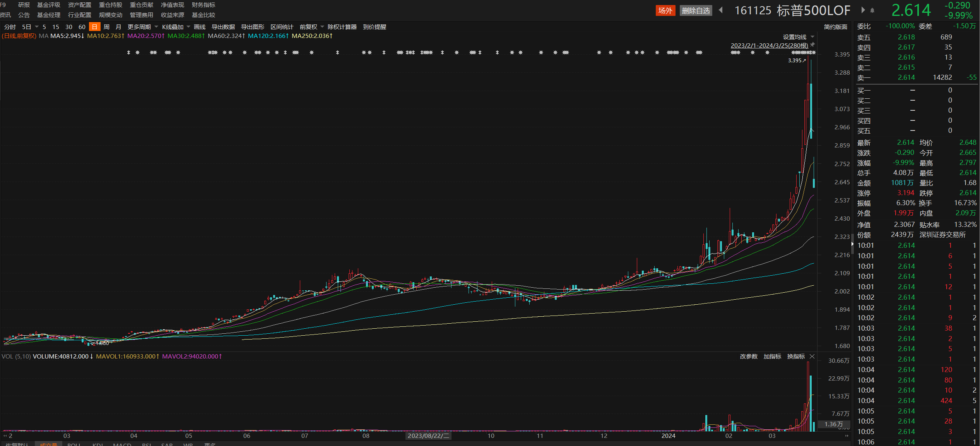
Task: Click the 3.395 high price marker
Action: 796,60
